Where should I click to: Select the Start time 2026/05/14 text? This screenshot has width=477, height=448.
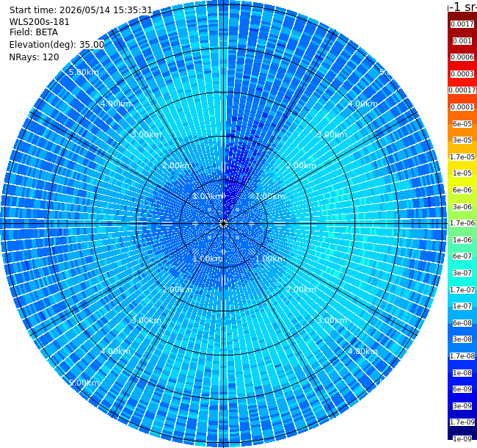click(x=81, y=10)
